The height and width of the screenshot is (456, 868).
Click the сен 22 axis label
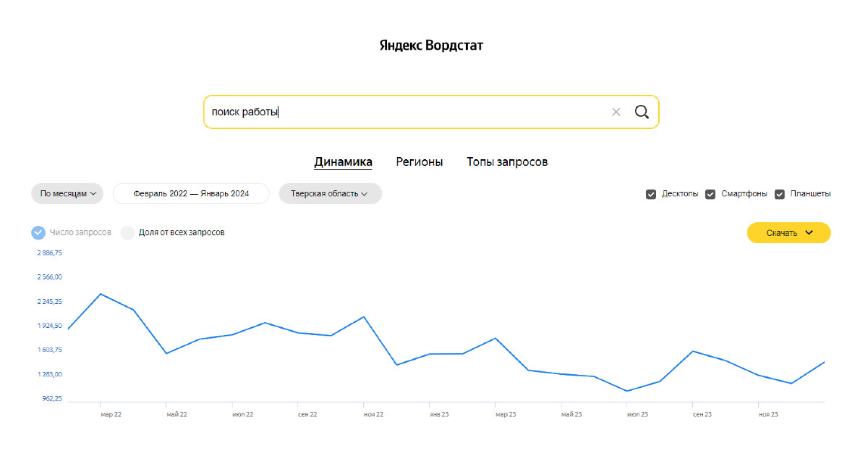(x=307, y=415)
